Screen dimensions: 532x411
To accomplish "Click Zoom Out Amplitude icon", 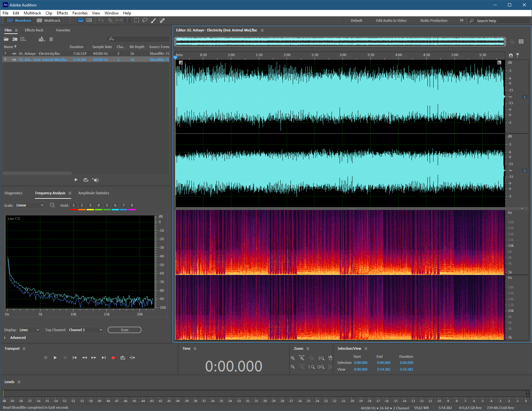I will (292, 367).
